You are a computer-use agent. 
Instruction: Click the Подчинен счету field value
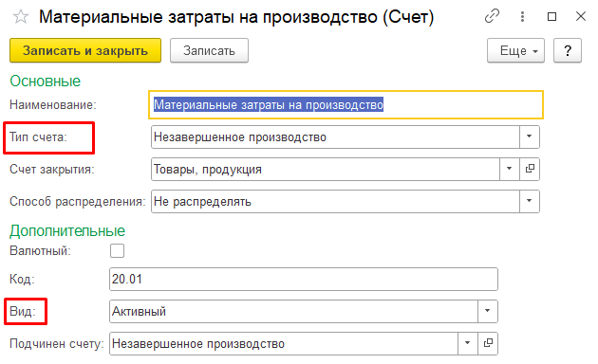pyautogui.click(x=284, y=343)
